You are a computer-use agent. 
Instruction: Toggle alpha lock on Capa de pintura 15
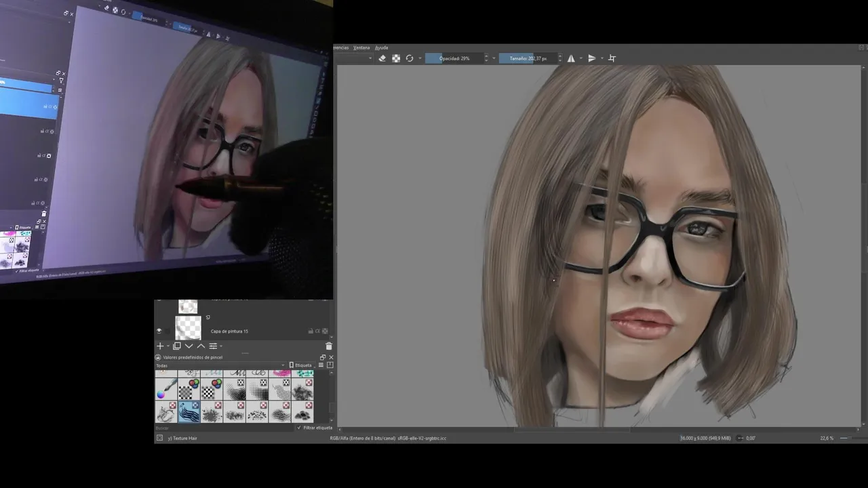coord(325,331)
